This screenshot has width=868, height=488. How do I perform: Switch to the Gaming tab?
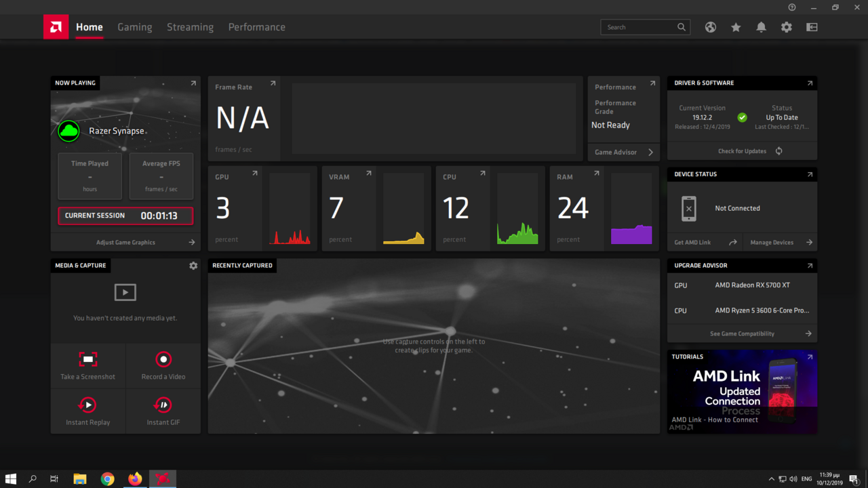tap(135, 27)
